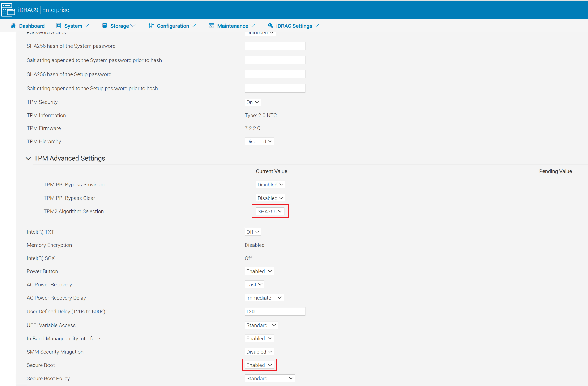The image size is (588, 386).
Task: Collapse the TPM Advanced Settings section
Action: [x=28, y=158]
